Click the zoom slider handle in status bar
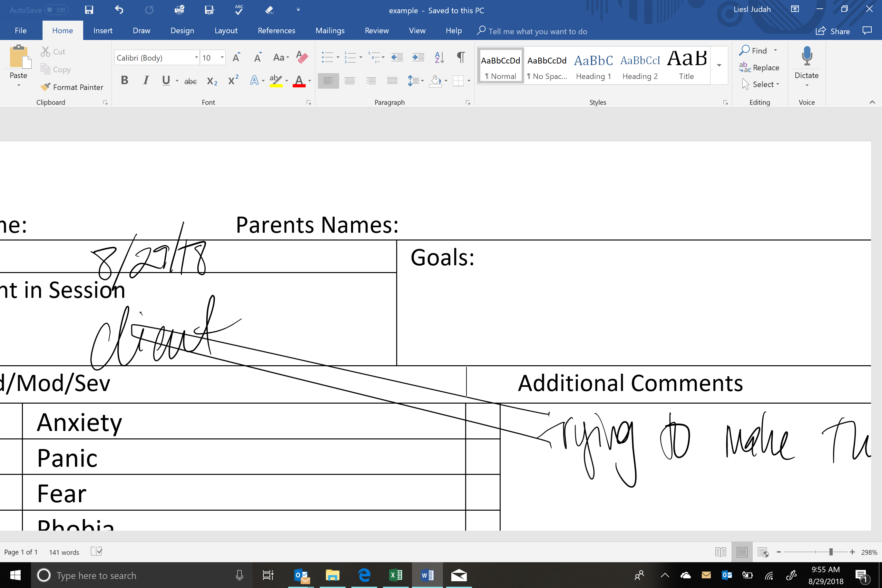This screenshot has width=882, height=588. [831, 552]
